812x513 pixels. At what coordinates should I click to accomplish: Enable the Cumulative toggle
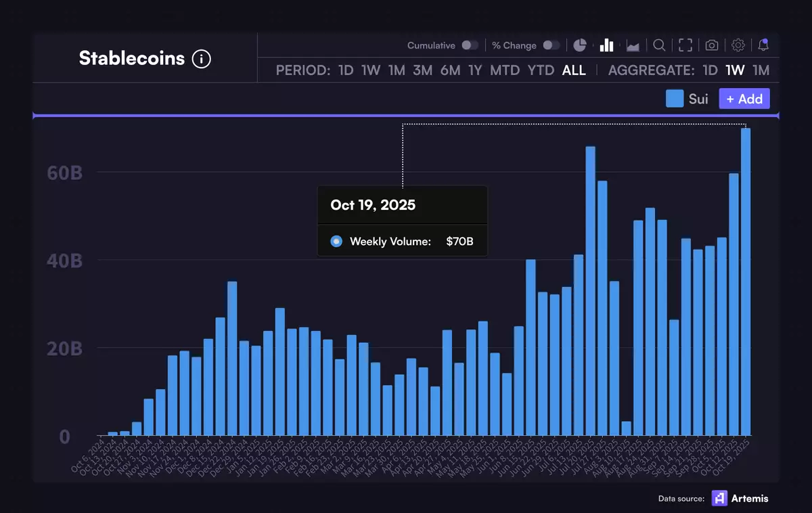(470, 45)
